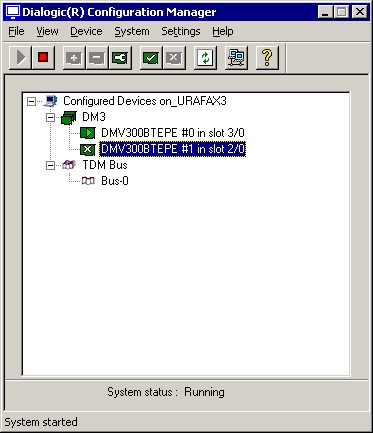Select DMV300BTEPE #1 in slot 2/0
373x433 pixels.
(x=173, y=149)
